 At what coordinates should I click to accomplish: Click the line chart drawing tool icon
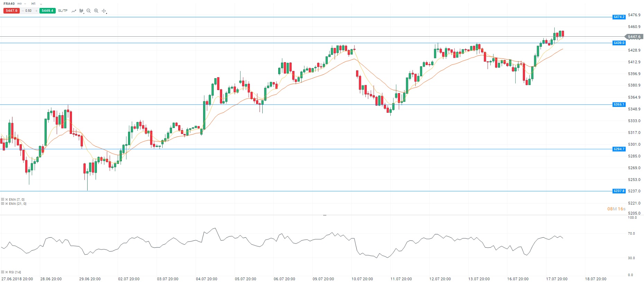74,11
